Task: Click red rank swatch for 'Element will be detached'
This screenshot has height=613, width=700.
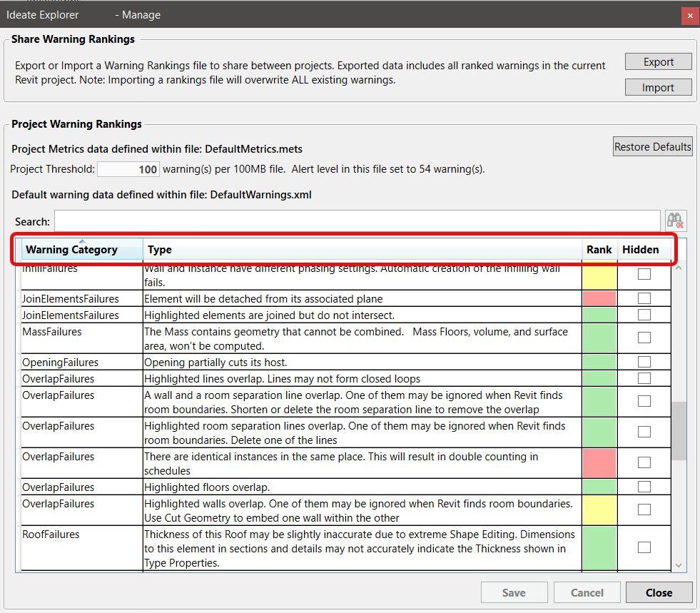Action: (x=599, y=298)
